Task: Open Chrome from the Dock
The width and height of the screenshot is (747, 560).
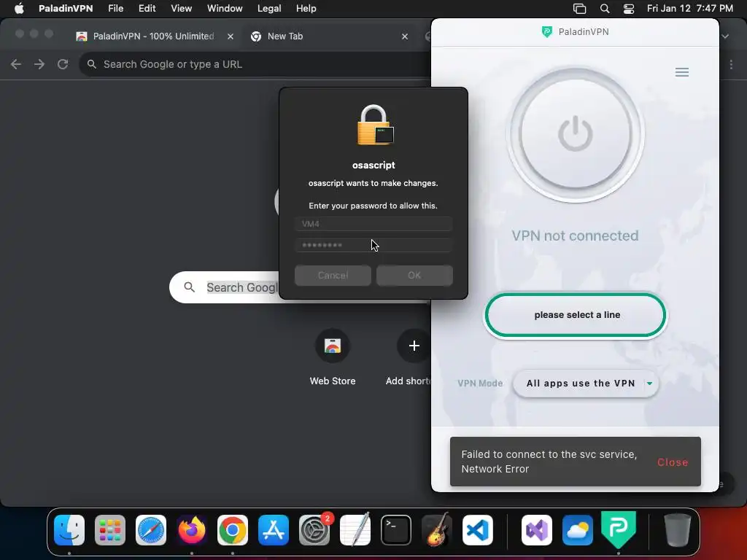Action: pyautogui.click(x=233, y=529)
